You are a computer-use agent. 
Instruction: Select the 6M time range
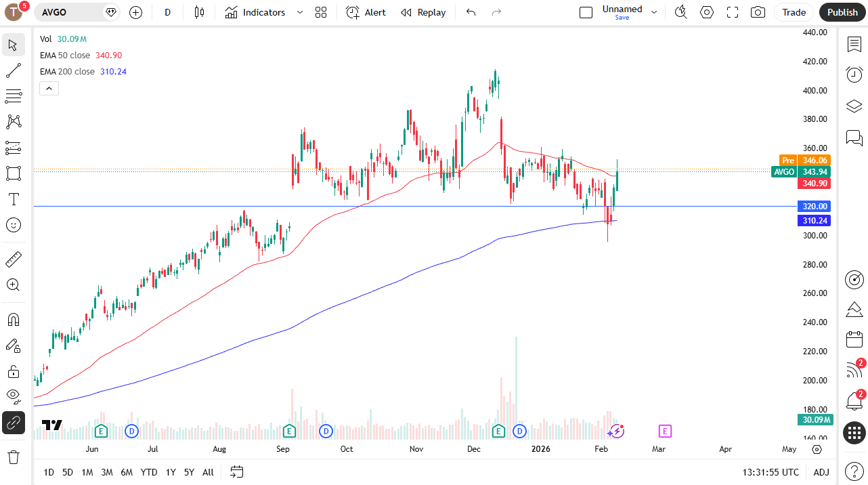[x=127, y=472]
